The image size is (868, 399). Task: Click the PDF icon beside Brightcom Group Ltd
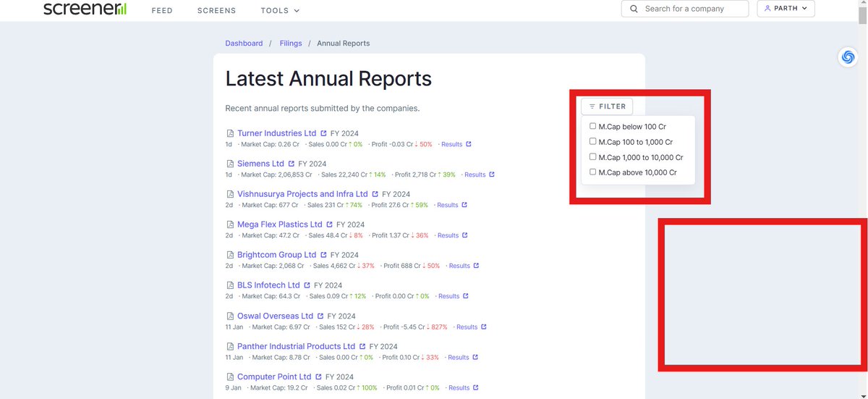(230, 256)
